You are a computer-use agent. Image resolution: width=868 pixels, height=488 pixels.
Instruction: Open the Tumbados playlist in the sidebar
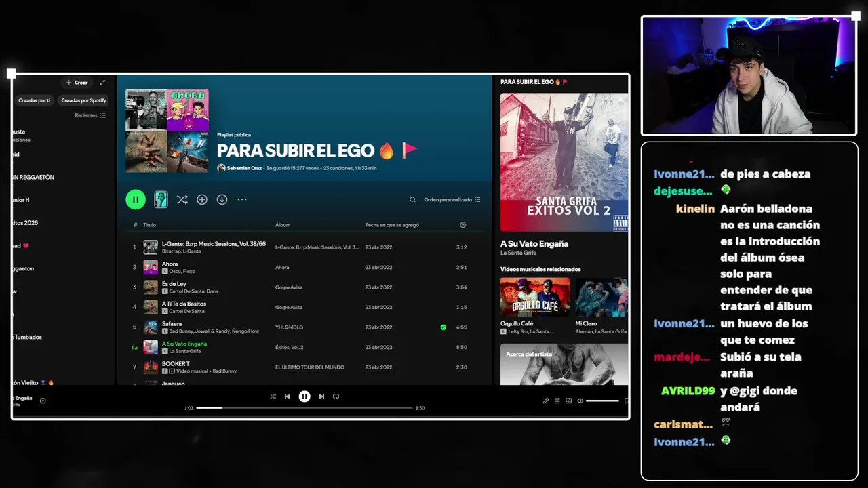pos(27,337)
